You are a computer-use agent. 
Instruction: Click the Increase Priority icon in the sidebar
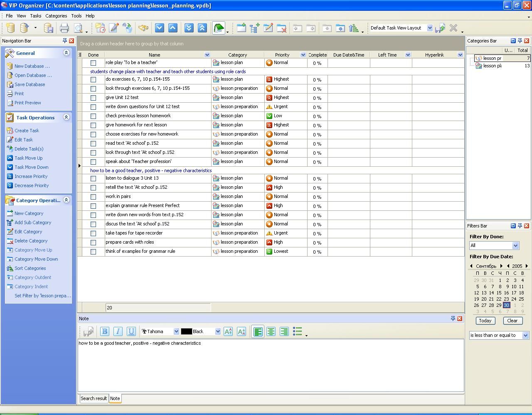10,176
